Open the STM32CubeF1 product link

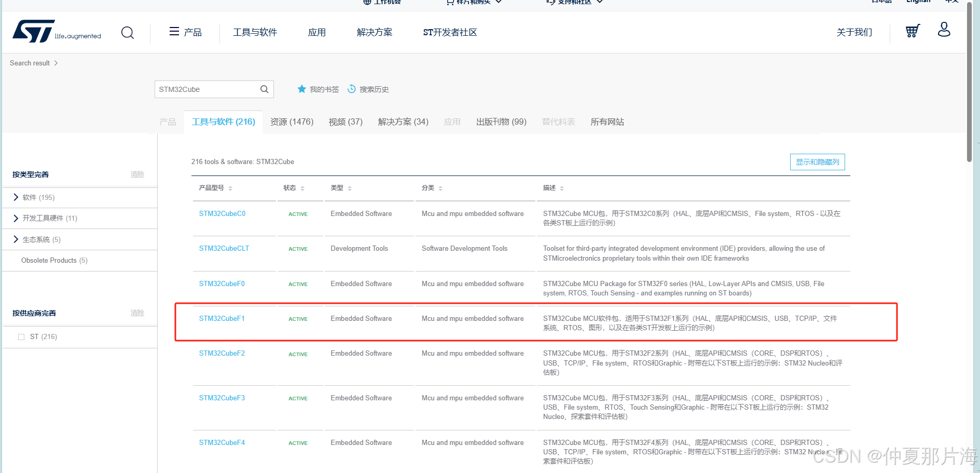[x=222, y=319]
